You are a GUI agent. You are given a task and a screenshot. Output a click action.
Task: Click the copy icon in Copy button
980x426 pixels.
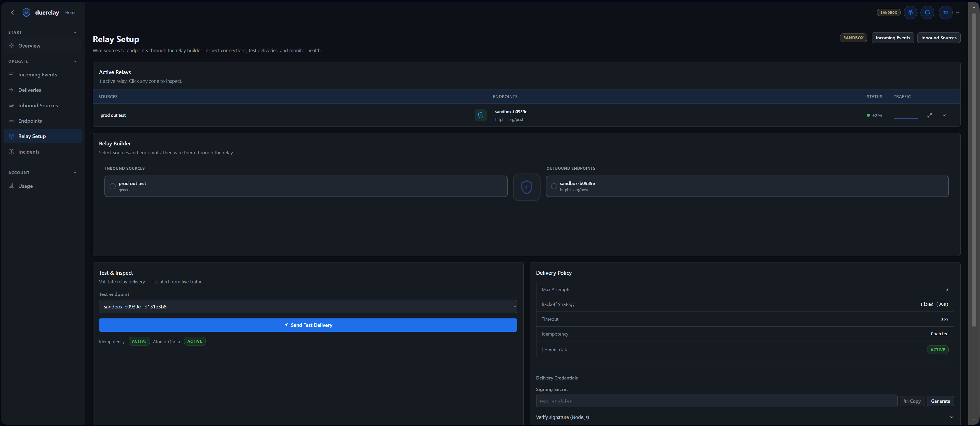tap(906, 401)
